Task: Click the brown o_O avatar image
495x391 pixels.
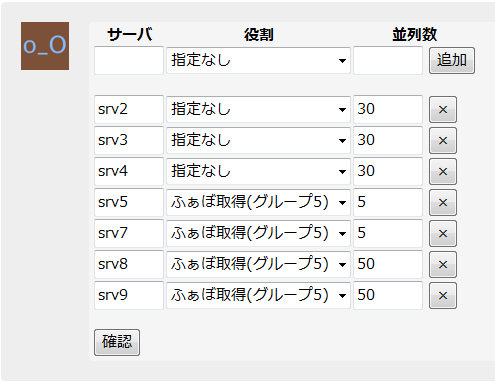Action: (45, 46)
